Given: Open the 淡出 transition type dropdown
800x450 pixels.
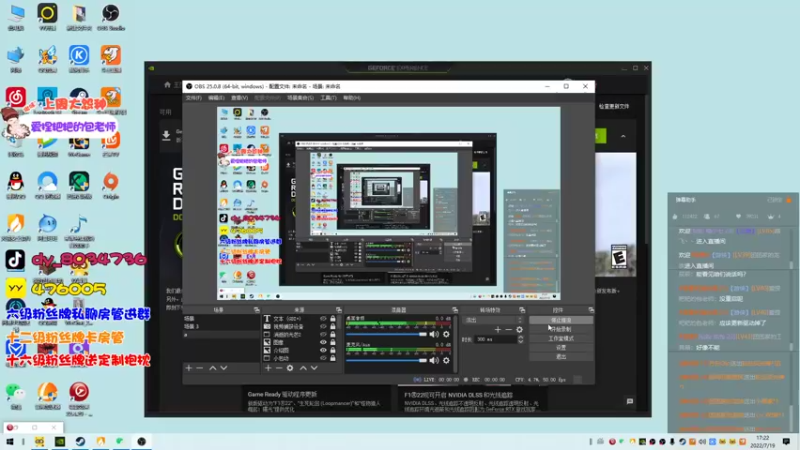Looking at the screenshot, I should 493,320.
